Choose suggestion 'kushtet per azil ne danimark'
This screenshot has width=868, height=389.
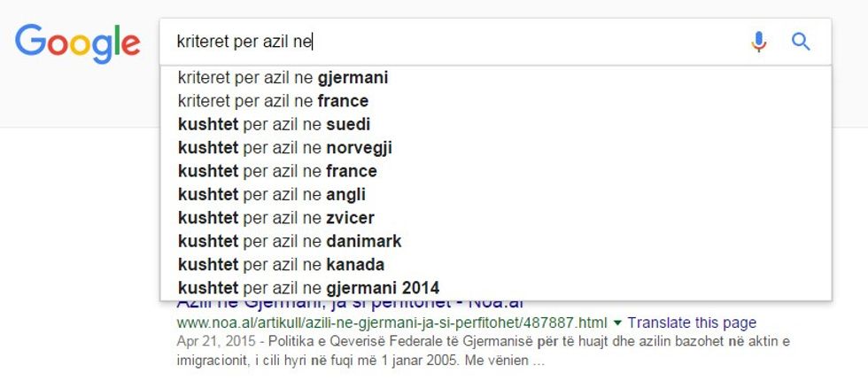click(x=289, y=241)
